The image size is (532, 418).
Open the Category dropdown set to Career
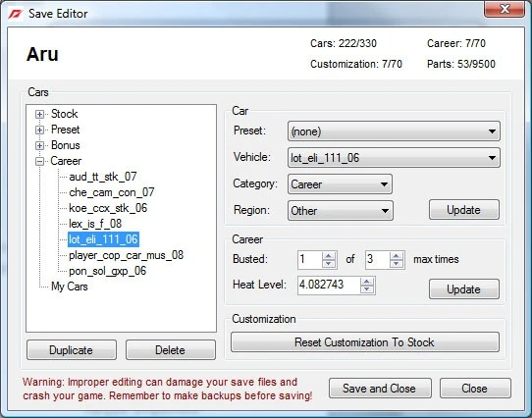pyautogui.click(x=340, y=184)
